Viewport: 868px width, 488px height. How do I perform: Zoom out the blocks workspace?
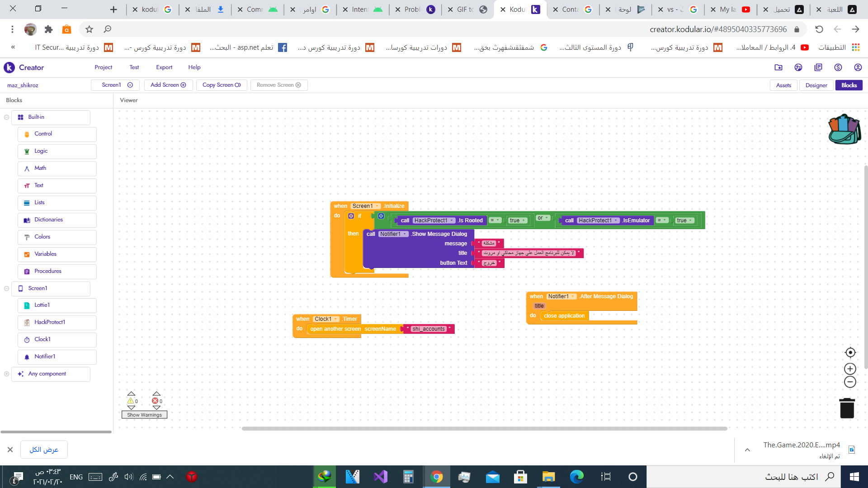coord(850,382)
